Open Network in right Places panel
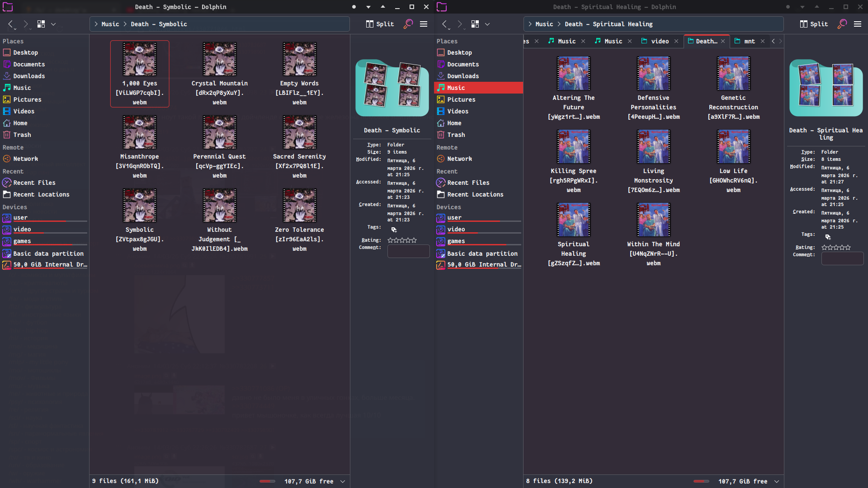 click(459, 159)
